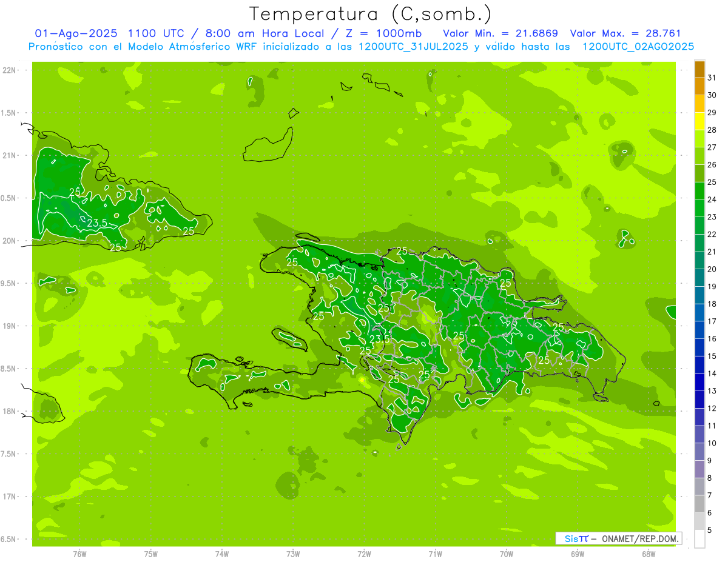This screenshot has height=562, width=728.
Task: Click the "69W" longitude axis label
Action: (x=578, y=554)
